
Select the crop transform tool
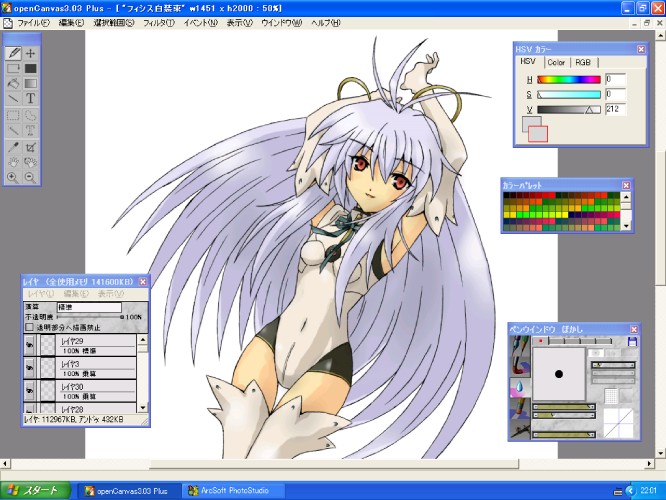pos(30,147)
